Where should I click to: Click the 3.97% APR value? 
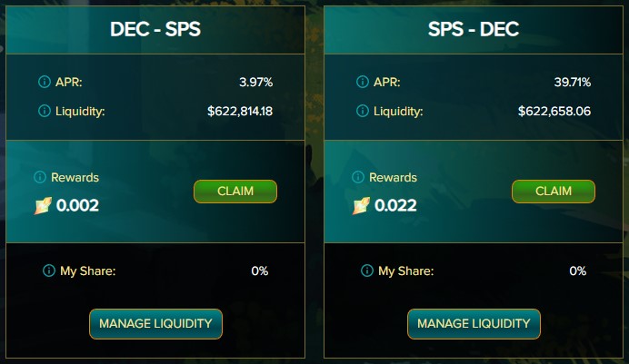(x=256, y=82)
